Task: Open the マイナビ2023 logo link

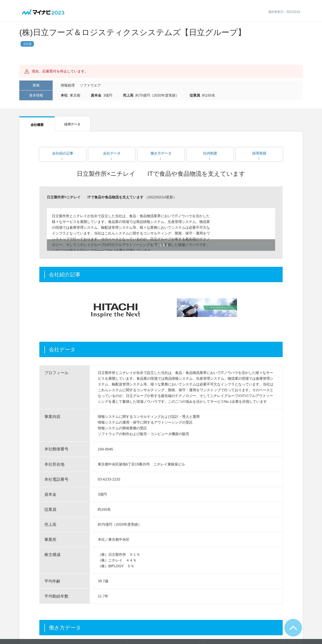Action: pyautogui.click(x=43, y=12)
